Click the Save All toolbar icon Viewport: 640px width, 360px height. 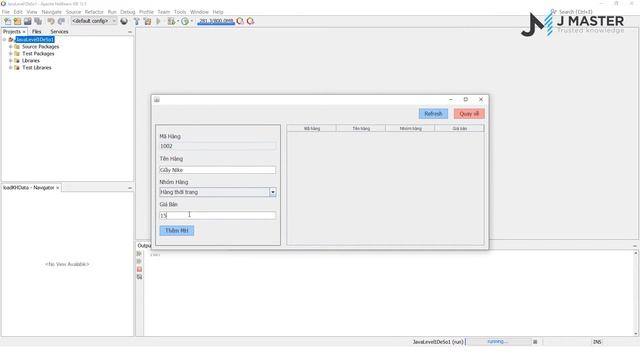(38, 21)
